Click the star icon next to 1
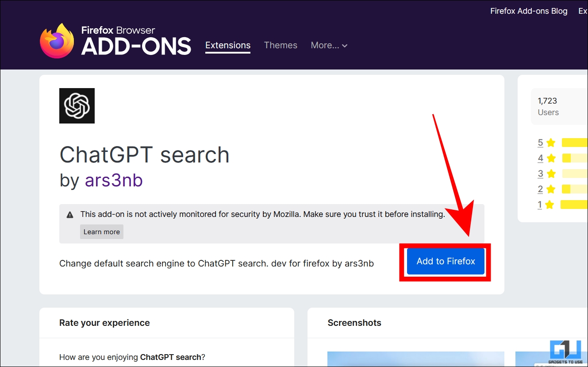The width and height of the screenshot is (588, 367). [x=550, y=205]
